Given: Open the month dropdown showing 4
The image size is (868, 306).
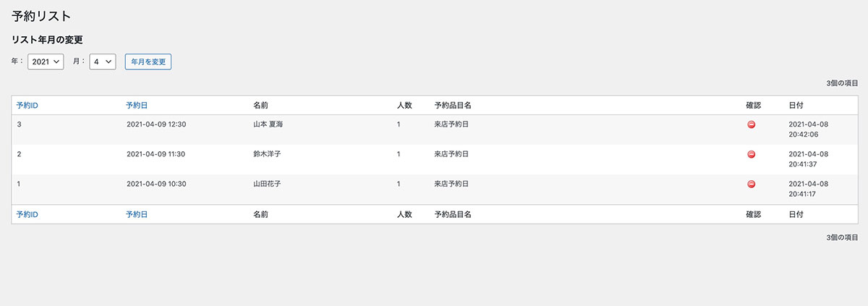Looking at the screenshot, I should [103, 62].
